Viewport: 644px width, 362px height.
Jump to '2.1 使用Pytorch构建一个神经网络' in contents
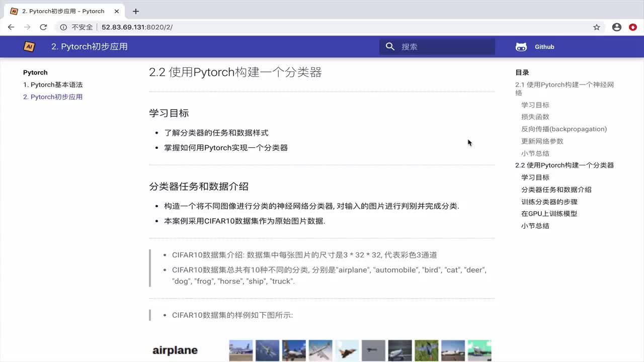(565, 88)
